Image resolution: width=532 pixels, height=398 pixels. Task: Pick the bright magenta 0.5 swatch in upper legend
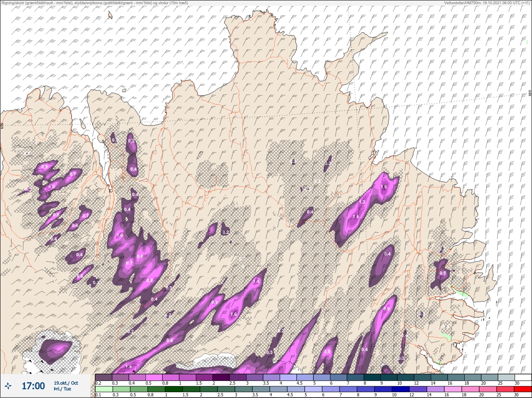pyautogui.click(x=154, y=377)
